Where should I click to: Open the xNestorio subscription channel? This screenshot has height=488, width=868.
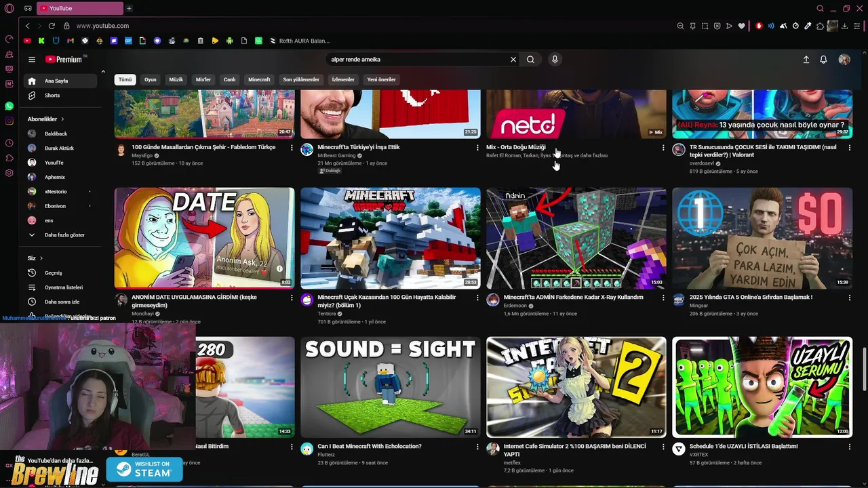tap(60, 192)
